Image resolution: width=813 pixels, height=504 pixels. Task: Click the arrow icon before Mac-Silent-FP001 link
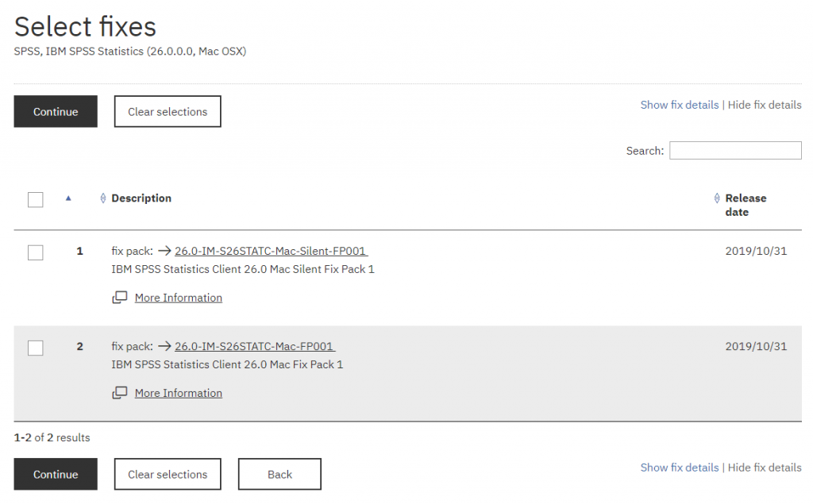(164, 251)
